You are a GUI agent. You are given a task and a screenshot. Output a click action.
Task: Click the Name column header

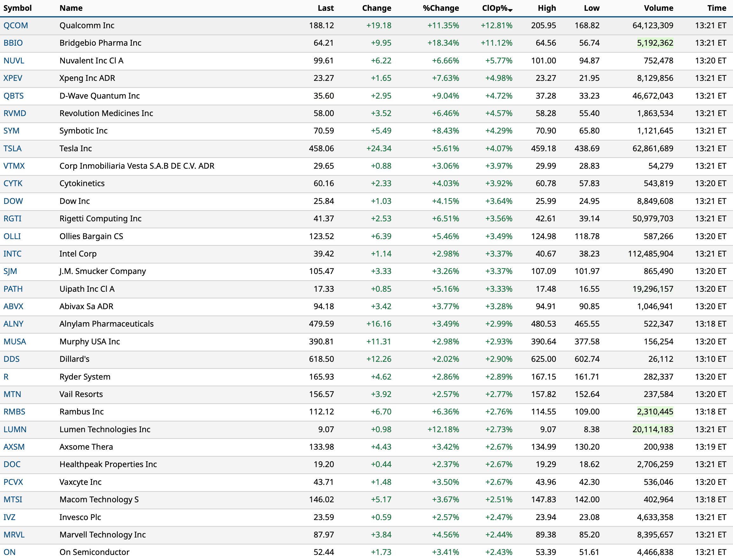point(71,8)
